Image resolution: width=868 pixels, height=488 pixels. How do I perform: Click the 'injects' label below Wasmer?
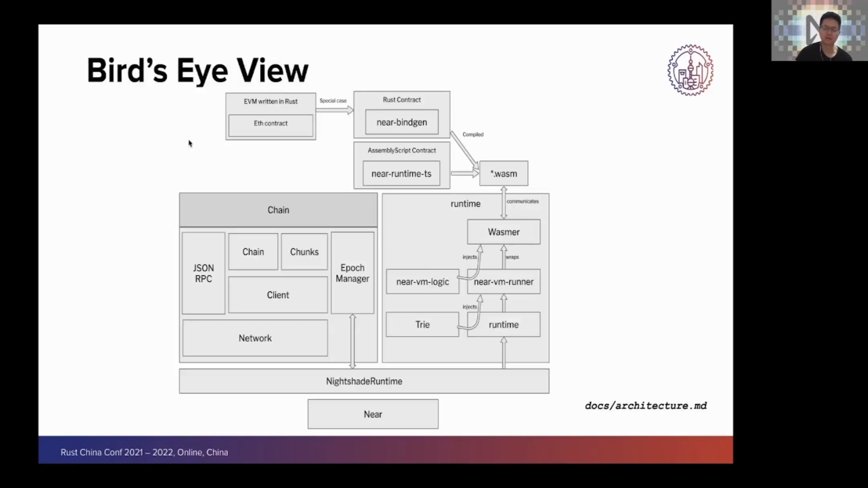coord(470,257)
